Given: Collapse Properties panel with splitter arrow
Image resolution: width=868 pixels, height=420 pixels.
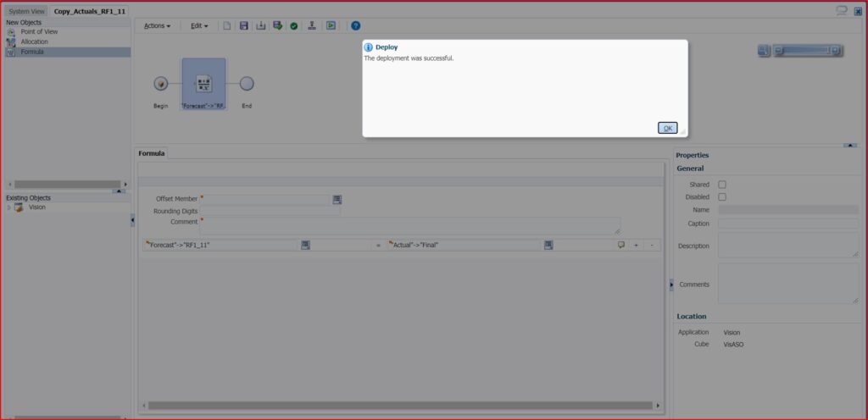Looking at the screenshot, I should coord(671,285).
